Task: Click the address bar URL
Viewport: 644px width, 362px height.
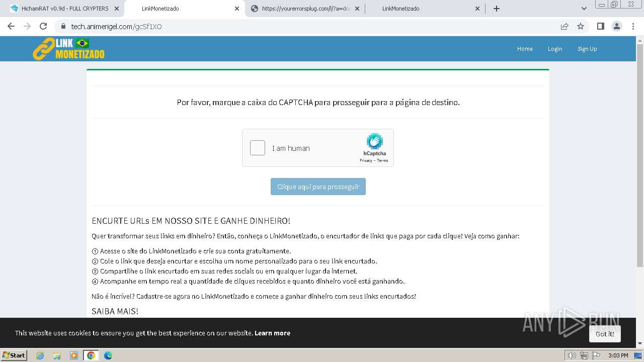Action: pos(116,27)
